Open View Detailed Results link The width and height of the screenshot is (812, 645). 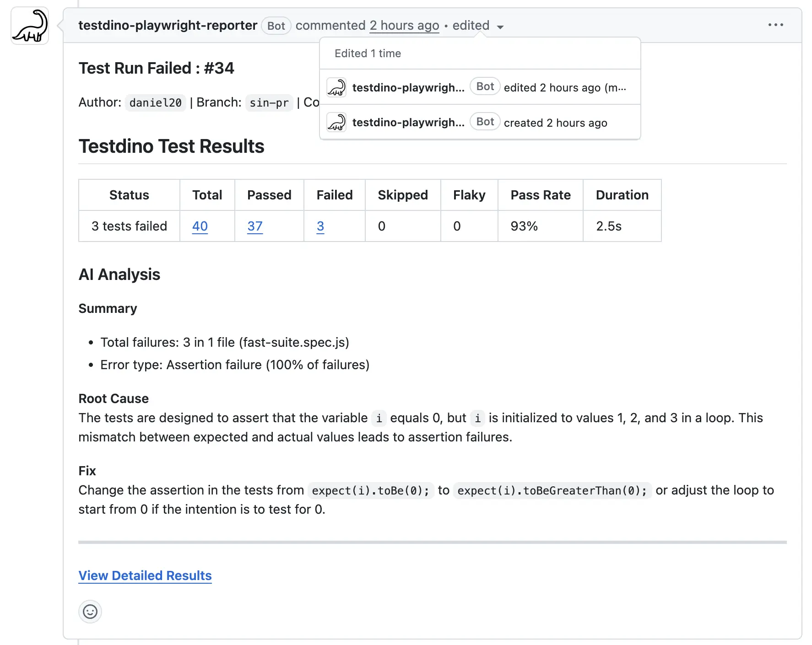coord(145,575)
